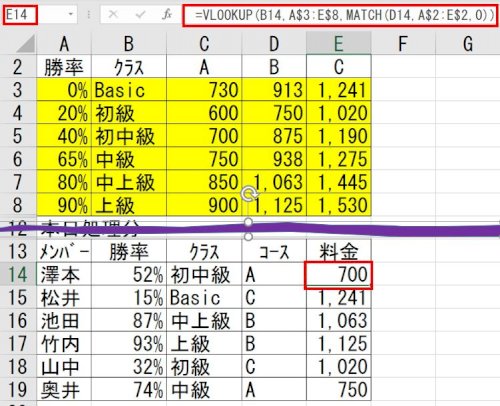Click cell A14 containing 澤本
This screenshot has width=500, height=406.
click(x=64, y=274)
